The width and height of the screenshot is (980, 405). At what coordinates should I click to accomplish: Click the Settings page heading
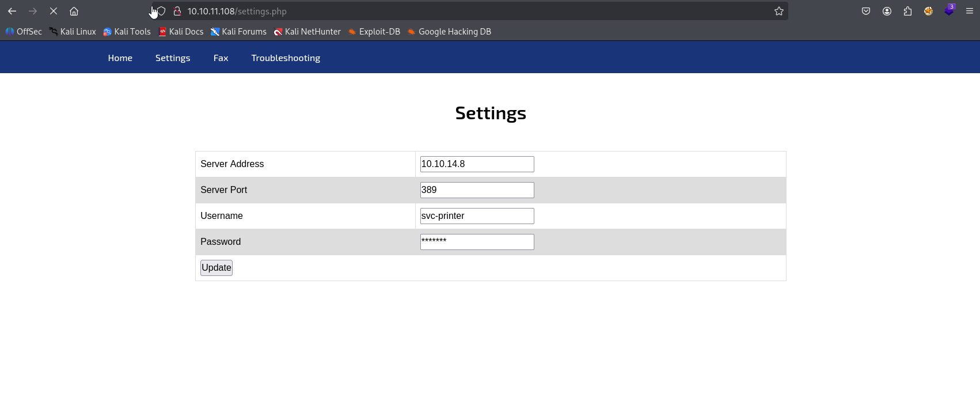491,113
